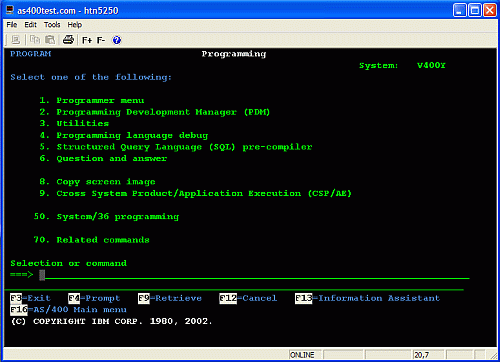Minimize the htn5250 window
The image size is (500, 362).
click(459, 10)
